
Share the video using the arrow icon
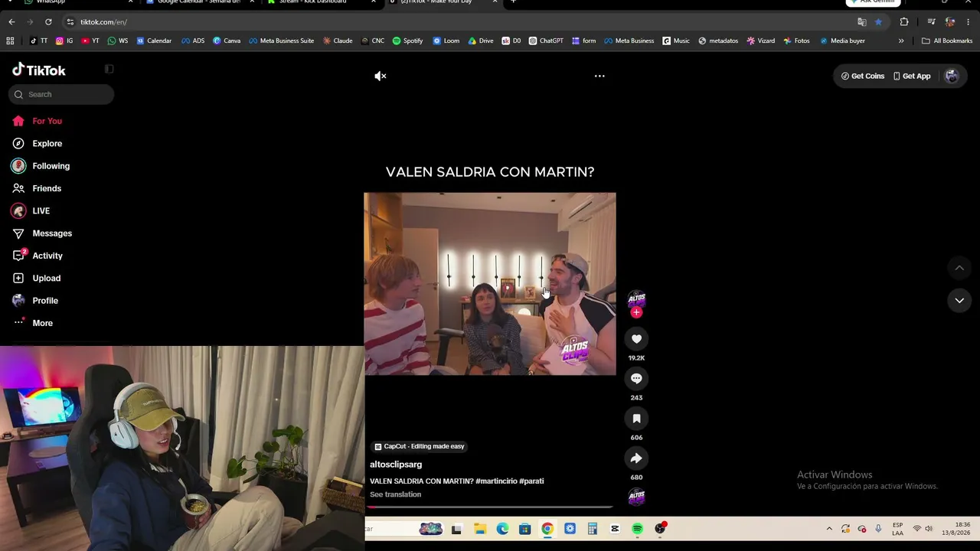pyautogui.click(x=636, y=458)
